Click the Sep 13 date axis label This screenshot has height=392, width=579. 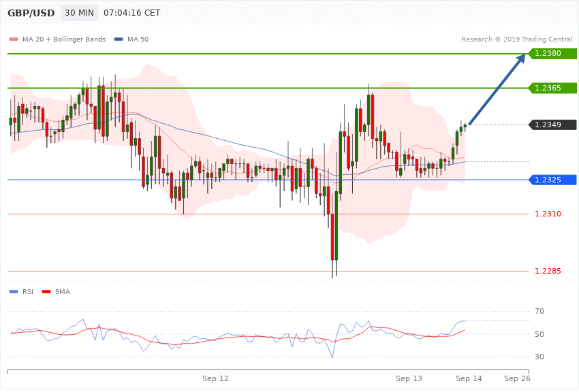pos(409,378)
